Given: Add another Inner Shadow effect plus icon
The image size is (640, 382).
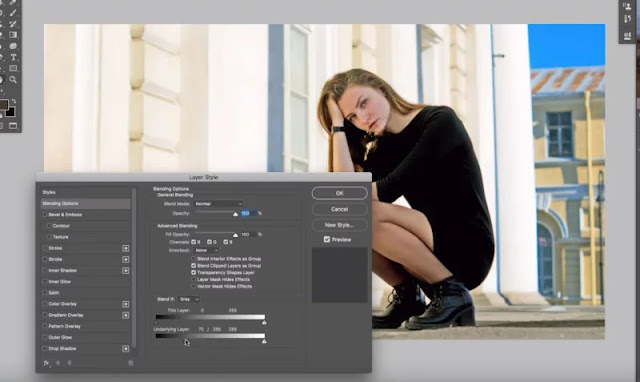Looking at the screenshot, I should point(126,271).
